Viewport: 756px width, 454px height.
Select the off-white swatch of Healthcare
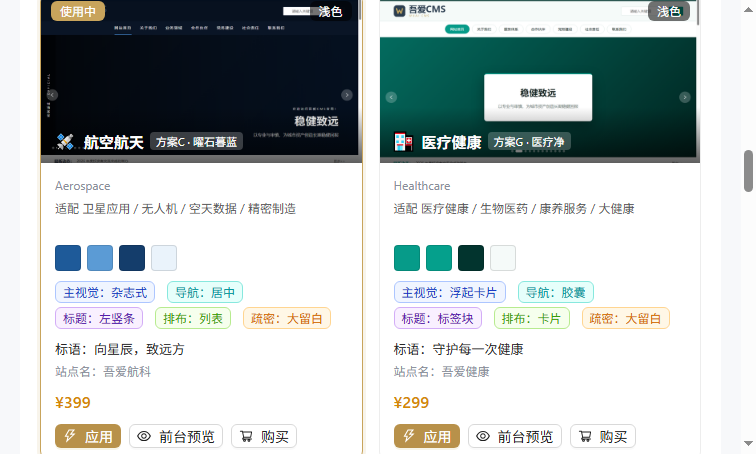coord(503,258)
